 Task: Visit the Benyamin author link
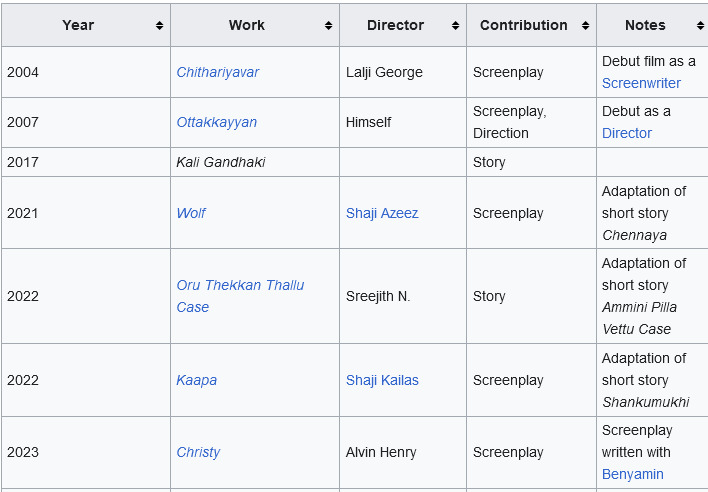click(633, 474)
